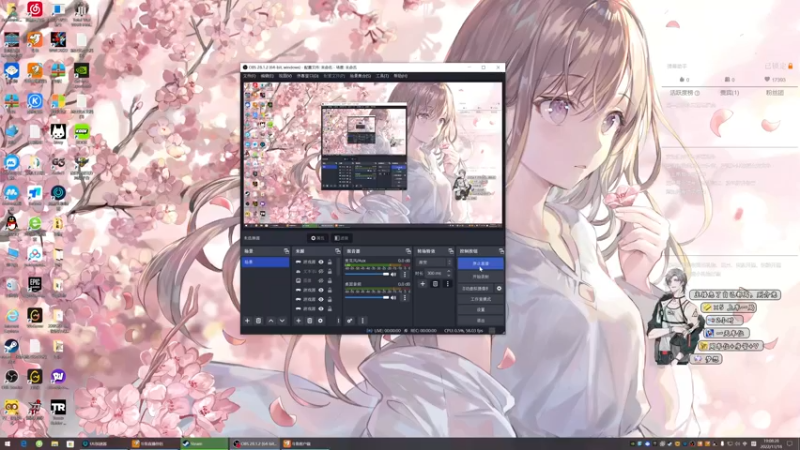This screenshot has width=800, height=450.
Task: Toggle lock on last source row
Action: [x=330, y=309]
